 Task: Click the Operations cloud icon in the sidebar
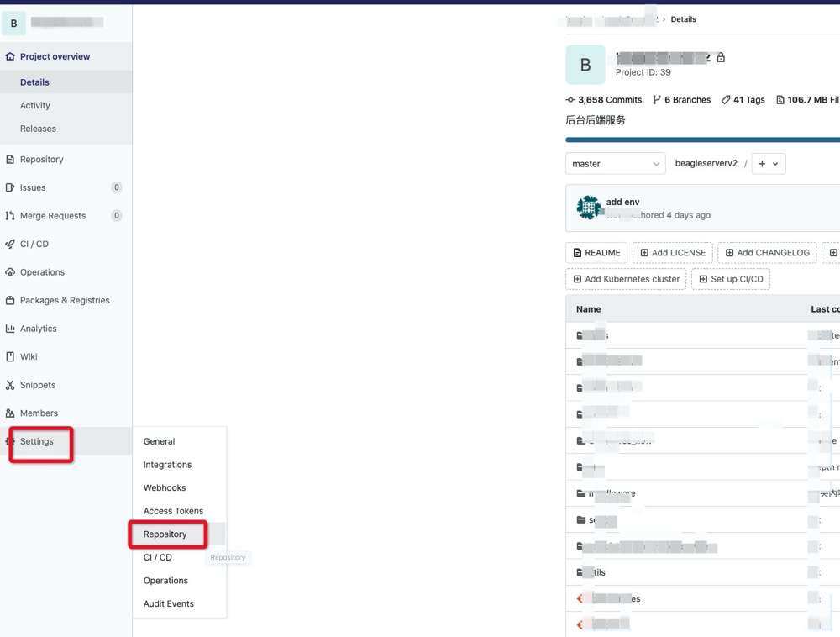[x=10, y=272]
